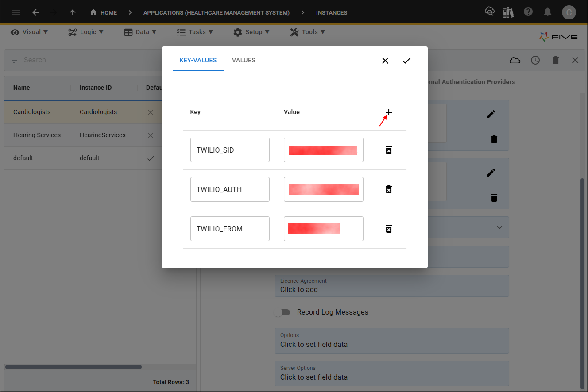Go to HOME breadcrumb
This screenshot has width=588, height=392.
[x=104, y=12]
